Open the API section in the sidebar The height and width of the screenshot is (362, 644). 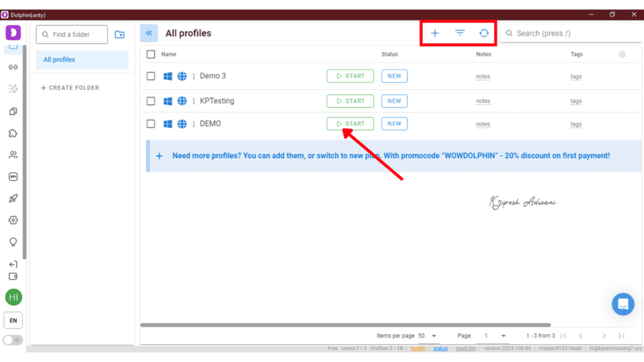pyautogui.click(x=13, y=177)
